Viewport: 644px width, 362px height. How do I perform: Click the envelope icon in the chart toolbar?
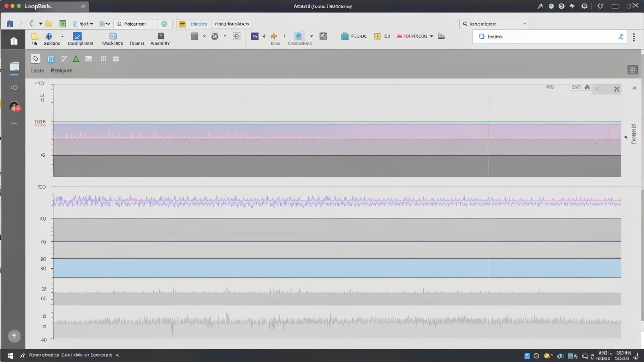(89, 59)
